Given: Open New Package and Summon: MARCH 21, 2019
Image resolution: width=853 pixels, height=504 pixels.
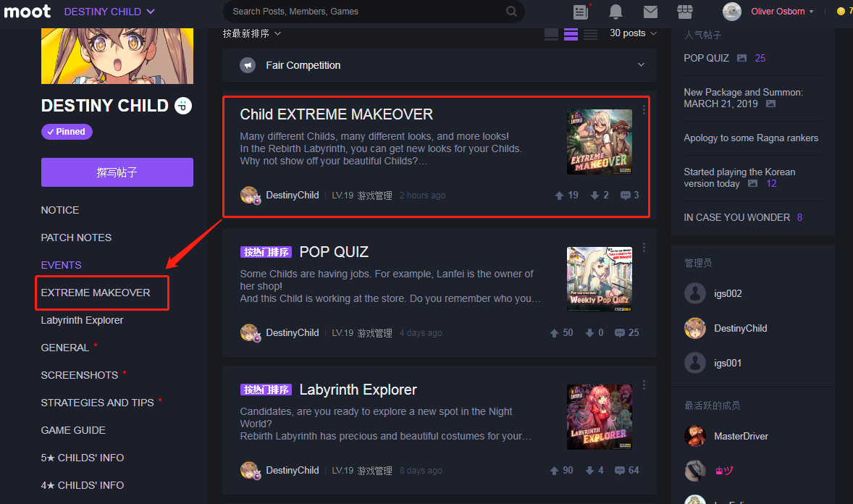Looking at the screenshot, I should [x=743, y=98].
